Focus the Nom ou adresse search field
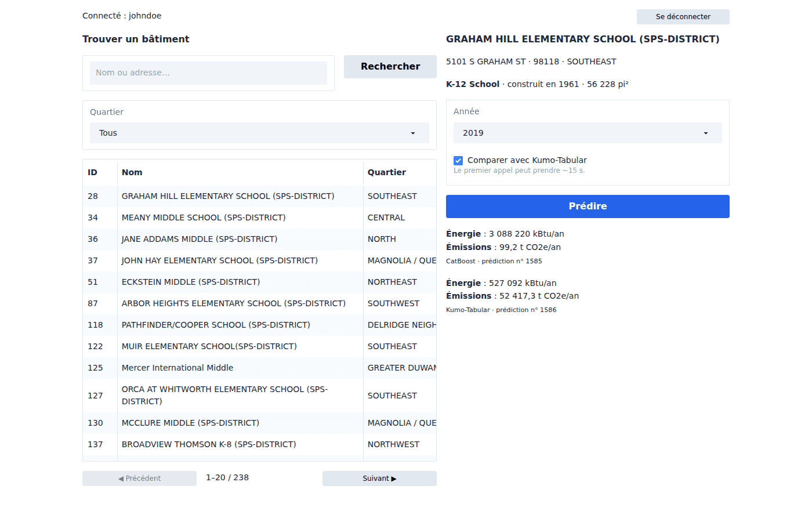 tap(208, 73)
